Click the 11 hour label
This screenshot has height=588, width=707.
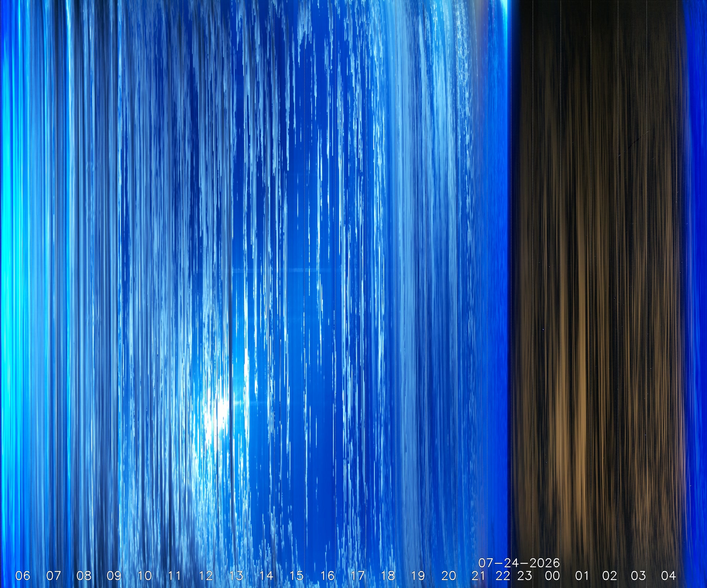(x=175, y=575)
